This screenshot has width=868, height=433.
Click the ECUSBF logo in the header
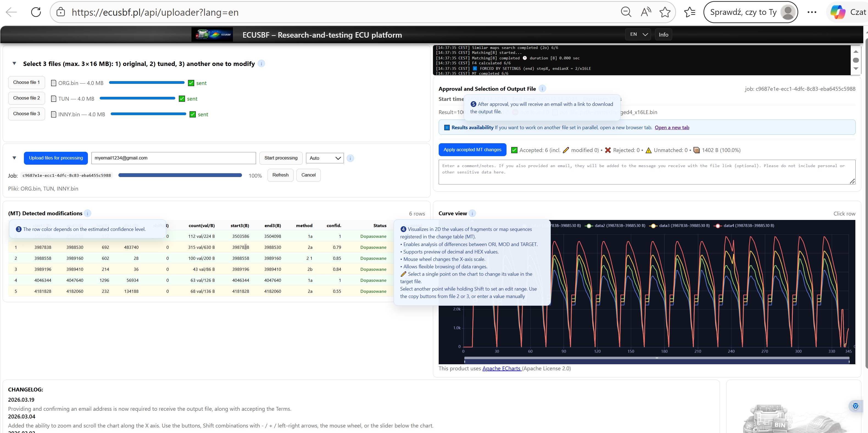pyautogui.click(x=212, y=34)
